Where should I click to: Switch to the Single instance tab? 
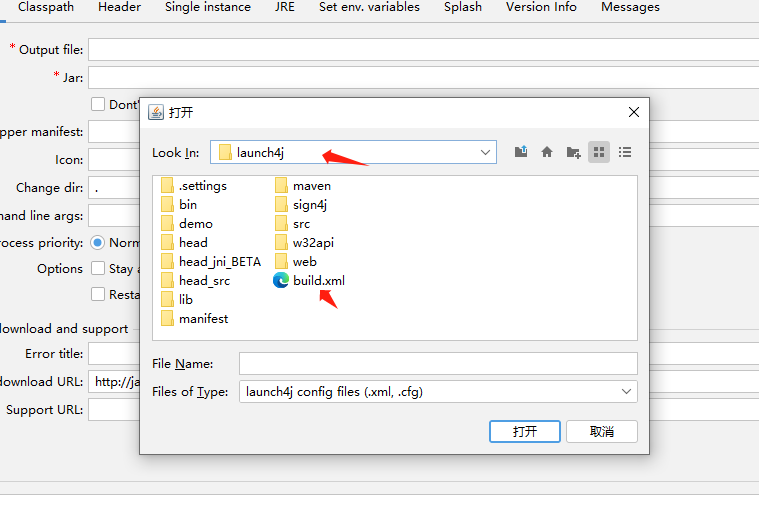(x=208, y=7)
